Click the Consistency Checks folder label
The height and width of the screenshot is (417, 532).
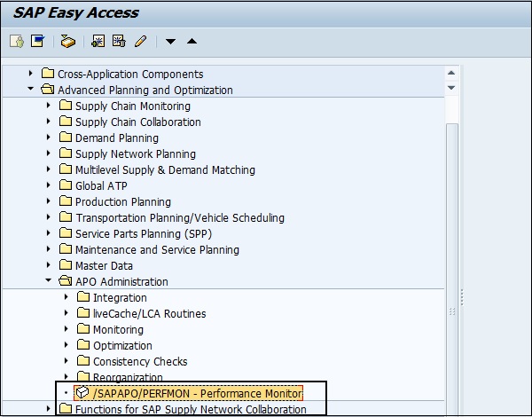(x=140, y=361)
